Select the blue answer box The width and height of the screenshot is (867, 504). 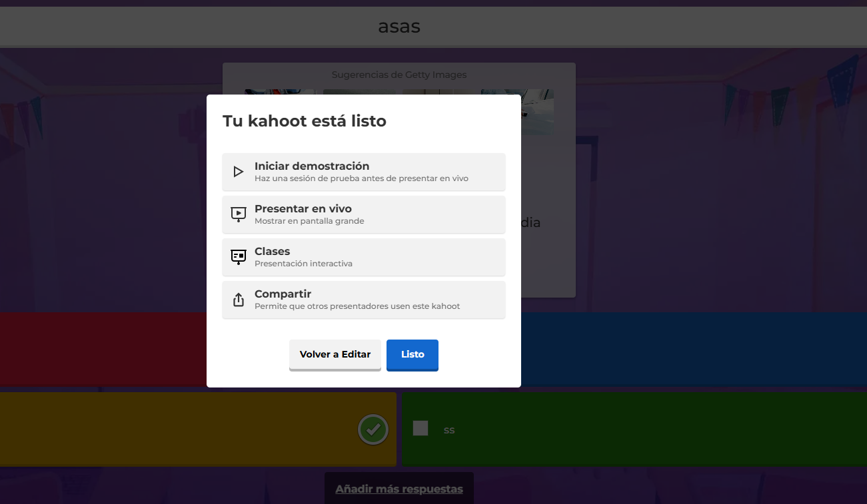[694, 350]
